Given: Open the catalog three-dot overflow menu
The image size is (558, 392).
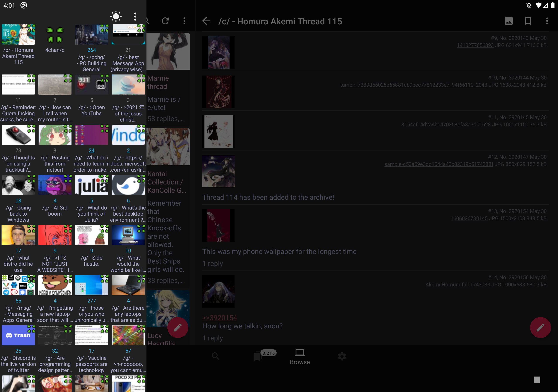Looking at the screenshot, I should point(184,21).
